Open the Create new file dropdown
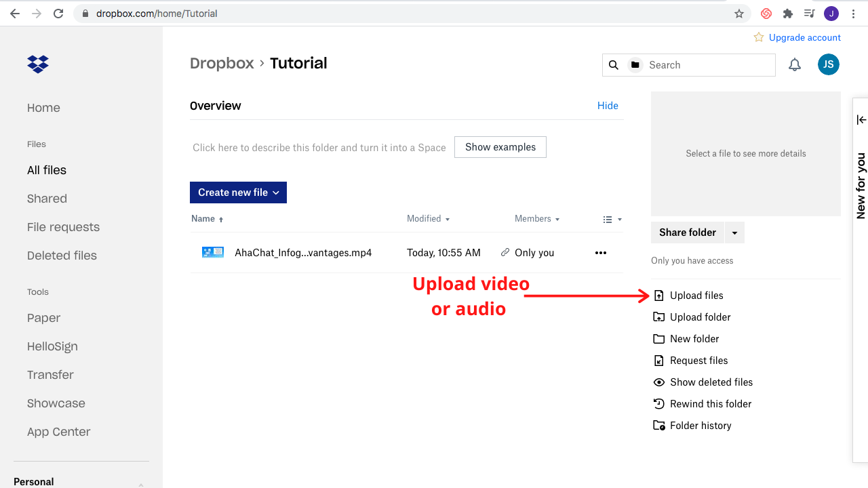 coord(238,192)
